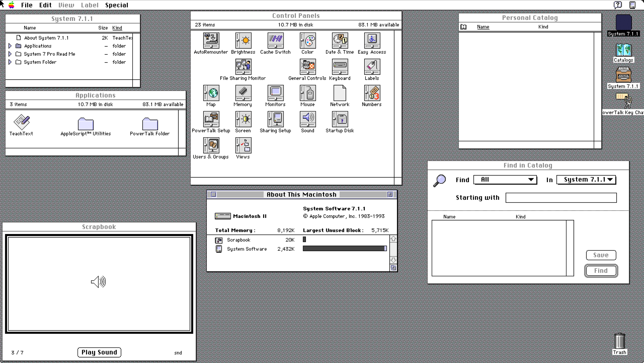The width and height of the screenshot is (644, 363).
Task: Open the Keyboard control panel
Action: click(340, 67)
